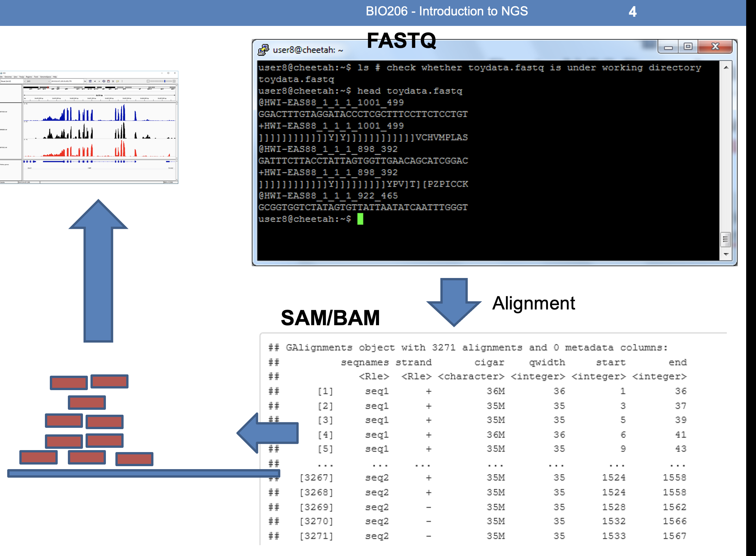756x556 pixels.
Task: Click the green terminal cursor at the prompt
Action: (x=360, y=219)
